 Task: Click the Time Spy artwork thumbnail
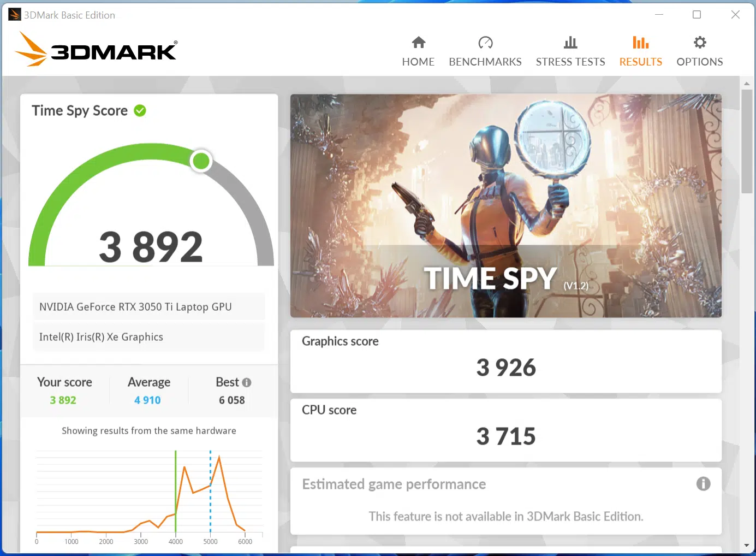(x=505, y=205)
